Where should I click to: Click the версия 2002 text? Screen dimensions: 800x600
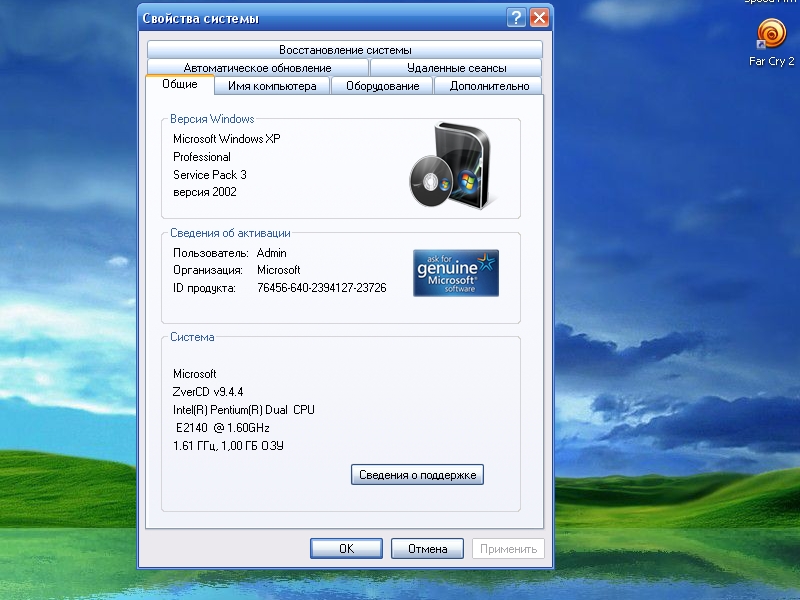(205, 192)
